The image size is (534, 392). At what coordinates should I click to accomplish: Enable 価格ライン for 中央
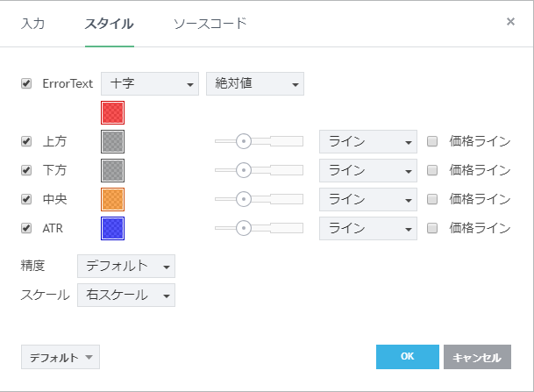[432, 199]
